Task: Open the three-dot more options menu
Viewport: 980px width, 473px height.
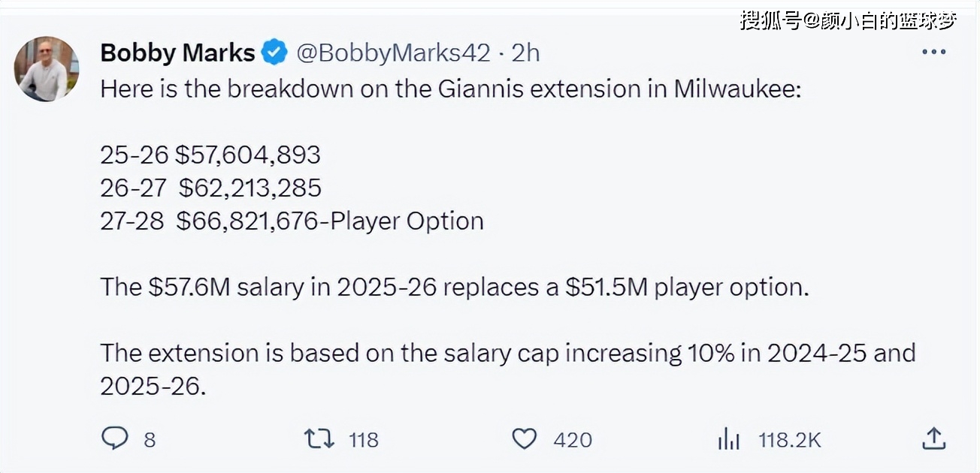Action: click(933, 52)
